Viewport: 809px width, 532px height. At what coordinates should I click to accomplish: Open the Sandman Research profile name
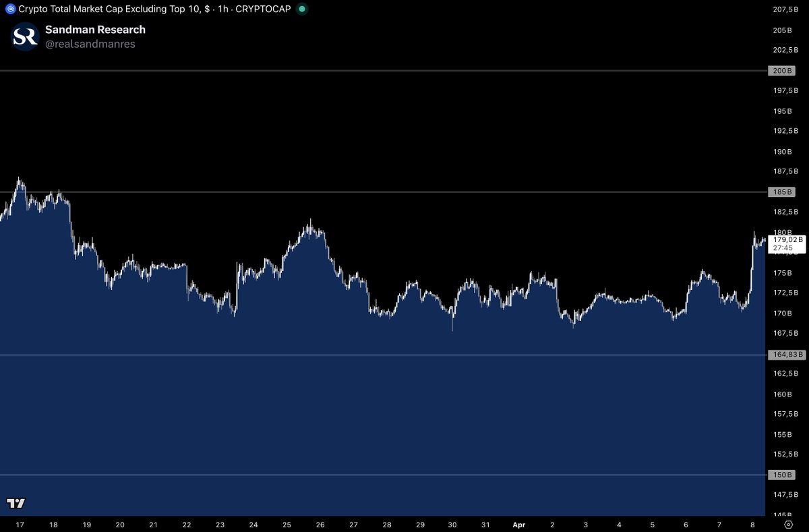pos(95,30)
